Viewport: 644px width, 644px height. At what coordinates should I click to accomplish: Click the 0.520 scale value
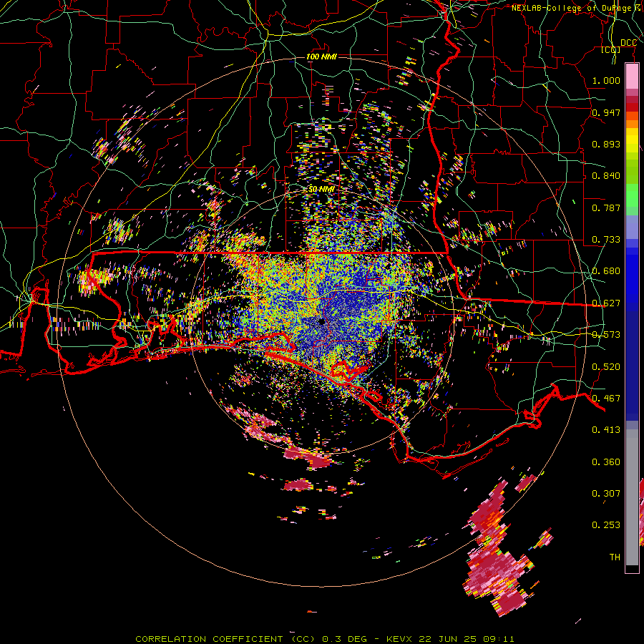pos(606,367)
